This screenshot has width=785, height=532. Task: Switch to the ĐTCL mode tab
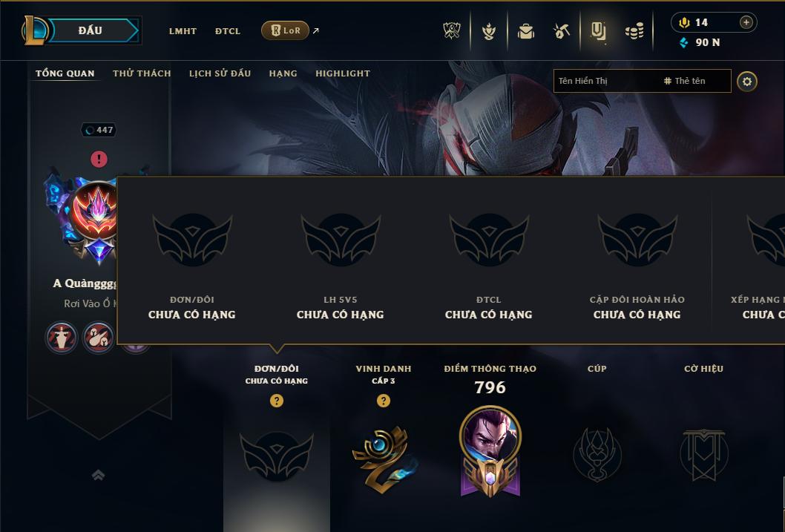228,31
